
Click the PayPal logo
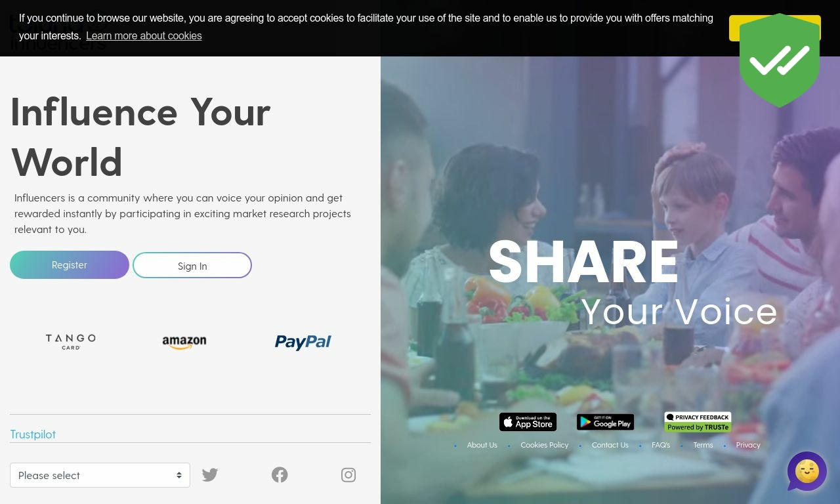point(303,342)
